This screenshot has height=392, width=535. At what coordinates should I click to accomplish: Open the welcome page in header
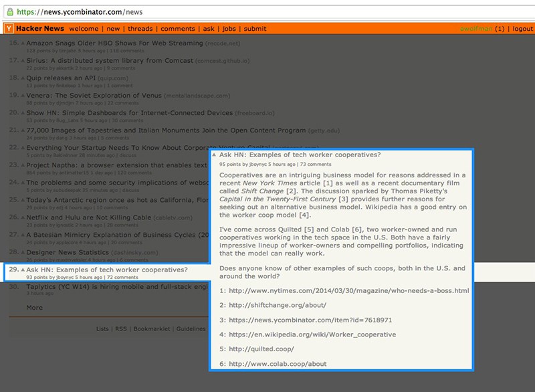pos(84,29)
